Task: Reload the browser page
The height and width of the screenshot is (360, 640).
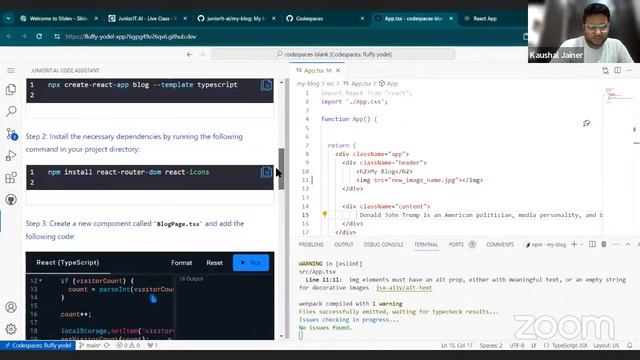Action: (x=39, y=36)
